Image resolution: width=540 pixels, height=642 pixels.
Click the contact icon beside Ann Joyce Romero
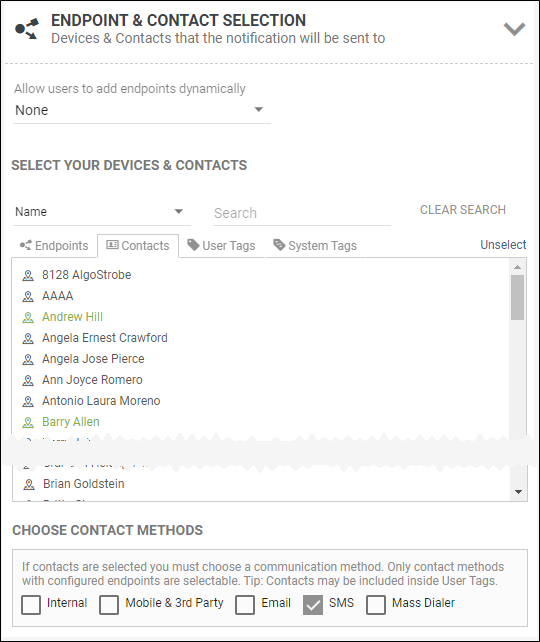28,380
